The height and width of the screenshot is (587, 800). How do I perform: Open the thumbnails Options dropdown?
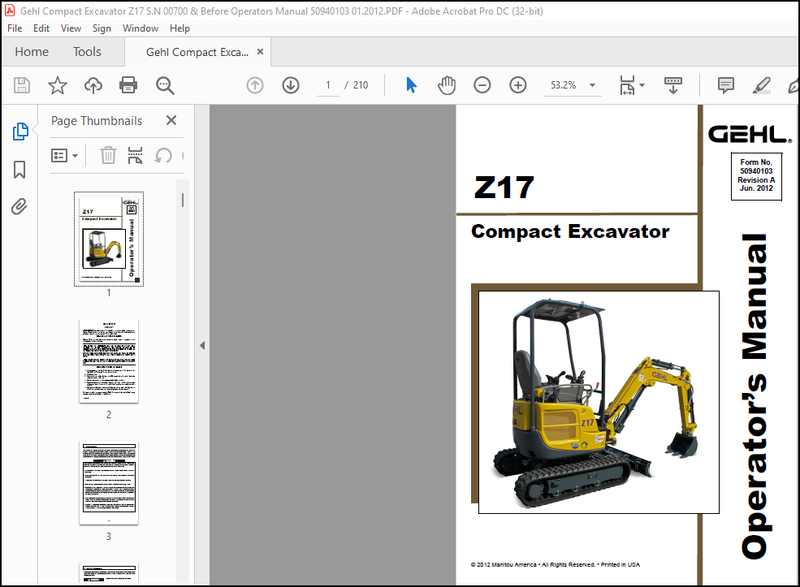click(x=63, y=155)
